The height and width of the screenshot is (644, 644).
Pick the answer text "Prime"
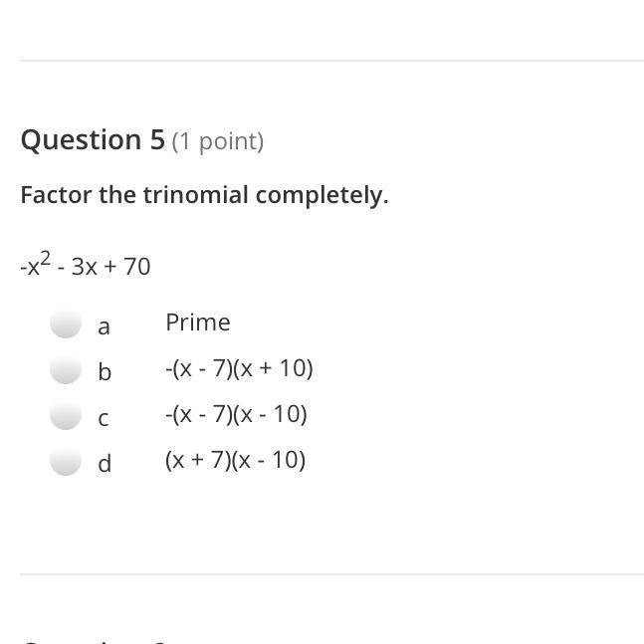(x=198, y=322)
